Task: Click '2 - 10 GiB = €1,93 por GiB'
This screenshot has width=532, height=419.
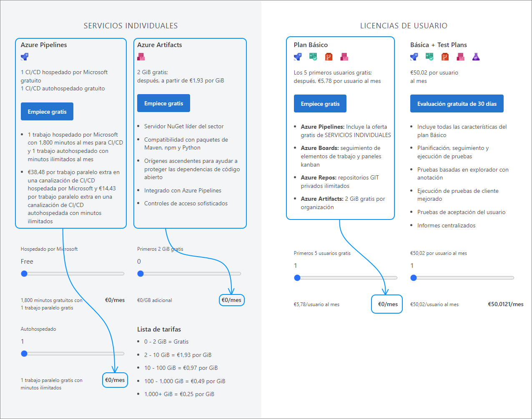Action: point(178,355)
